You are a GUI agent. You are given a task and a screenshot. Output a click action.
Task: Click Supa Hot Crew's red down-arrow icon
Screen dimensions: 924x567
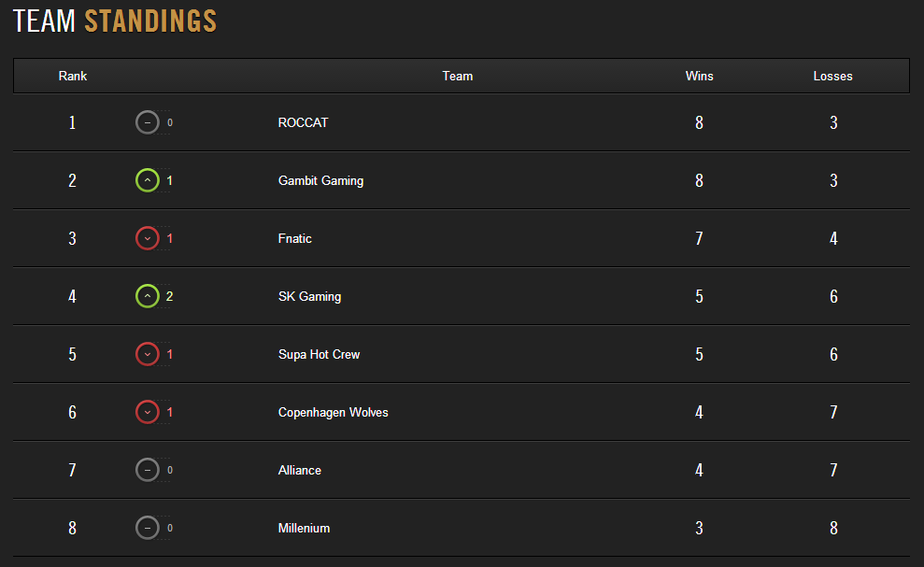click(148, 354)
